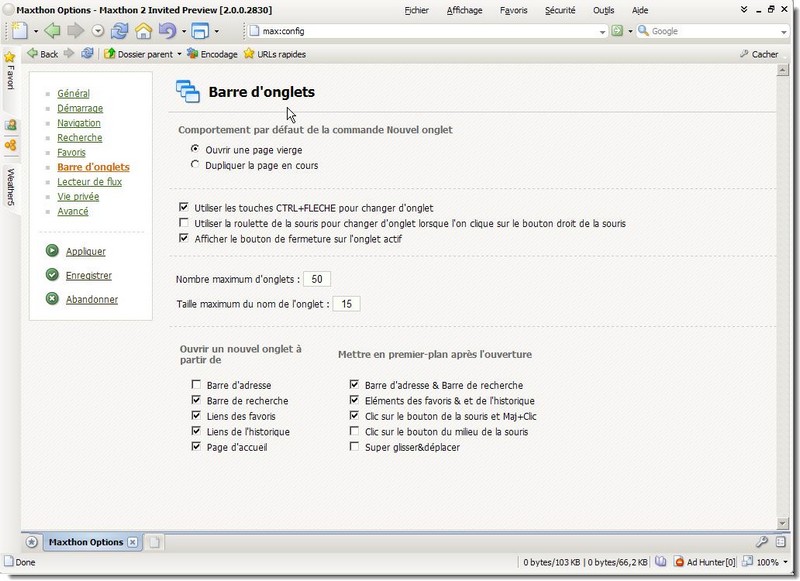
Task: Open the Go button dropdown arrow
Action: tap(630, 31)
